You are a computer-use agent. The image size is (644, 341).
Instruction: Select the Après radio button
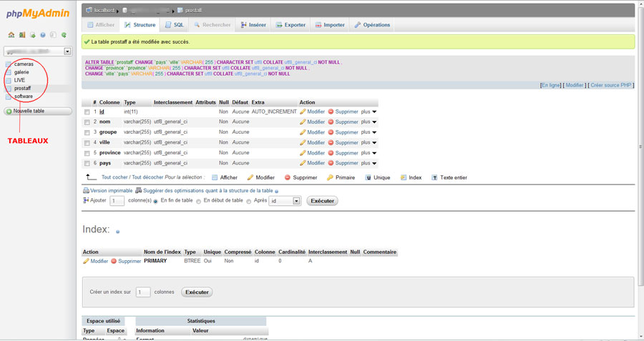pos(248,201)
